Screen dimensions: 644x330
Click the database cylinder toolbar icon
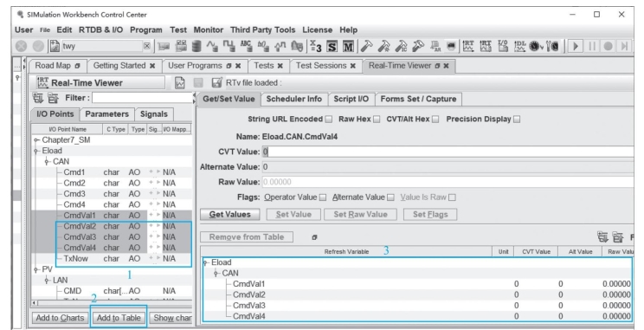pyautogui.click(x=196, y=47)
